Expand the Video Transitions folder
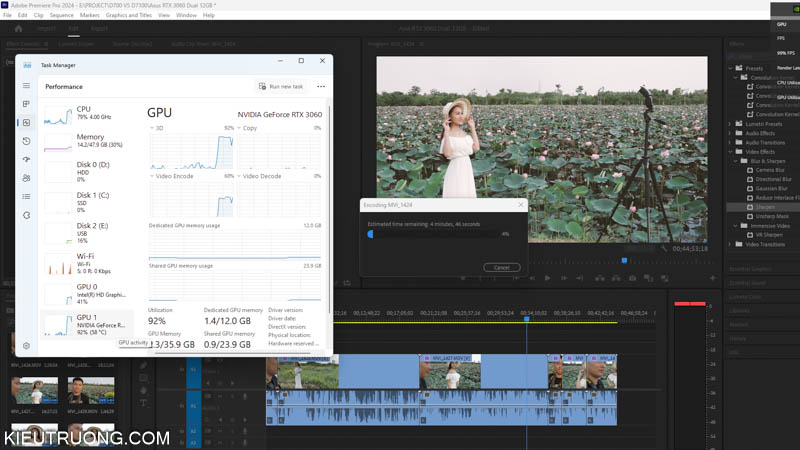The width and height of the screenshot is (800, 450). pos(730,244)
